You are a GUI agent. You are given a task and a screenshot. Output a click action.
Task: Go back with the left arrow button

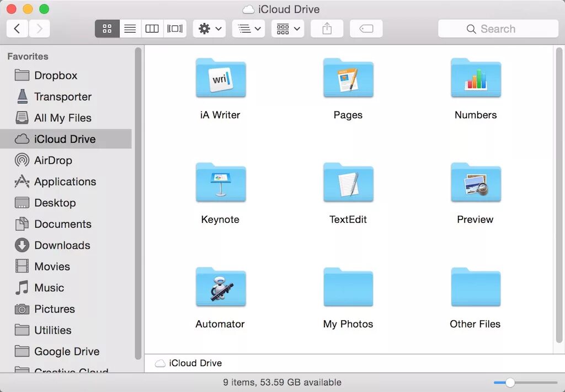point(17,29)
